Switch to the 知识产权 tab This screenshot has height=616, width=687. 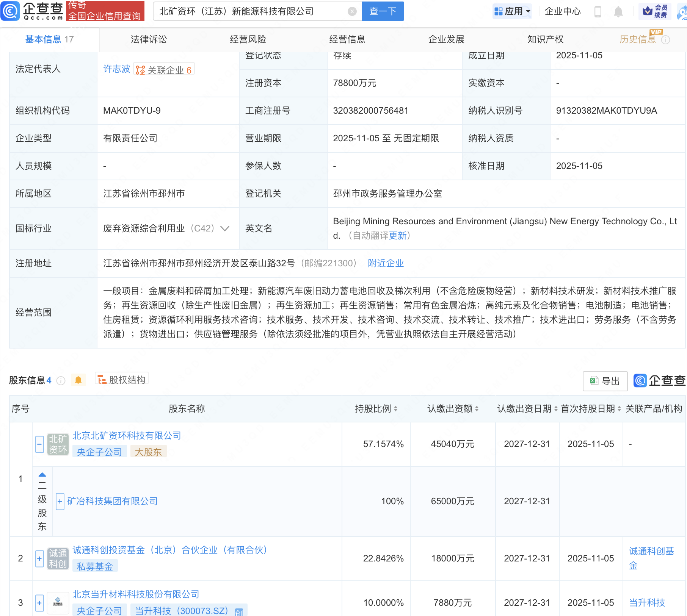(x=545, y=39)
